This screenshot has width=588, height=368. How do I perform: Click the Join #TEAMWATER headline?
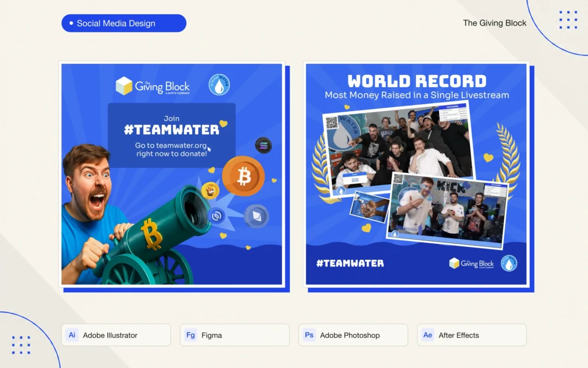click(x=171, y=125)
